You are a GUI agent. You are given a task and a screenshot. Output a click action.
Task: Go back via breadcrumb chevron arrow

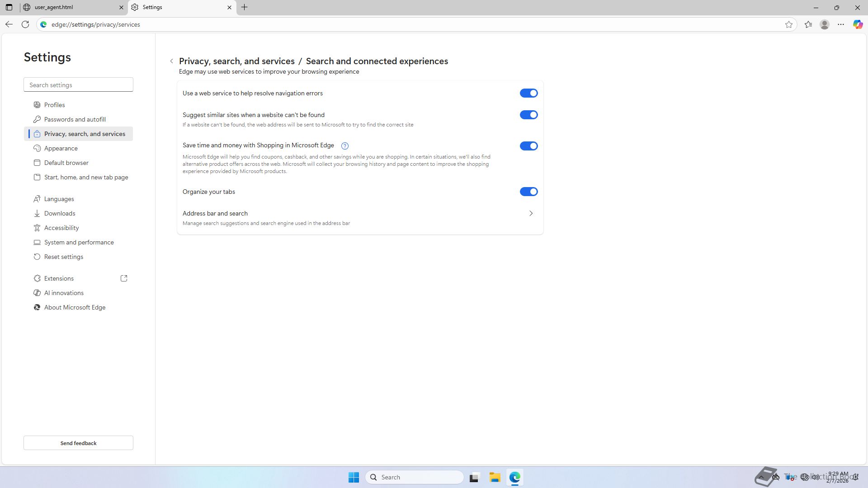172,61
